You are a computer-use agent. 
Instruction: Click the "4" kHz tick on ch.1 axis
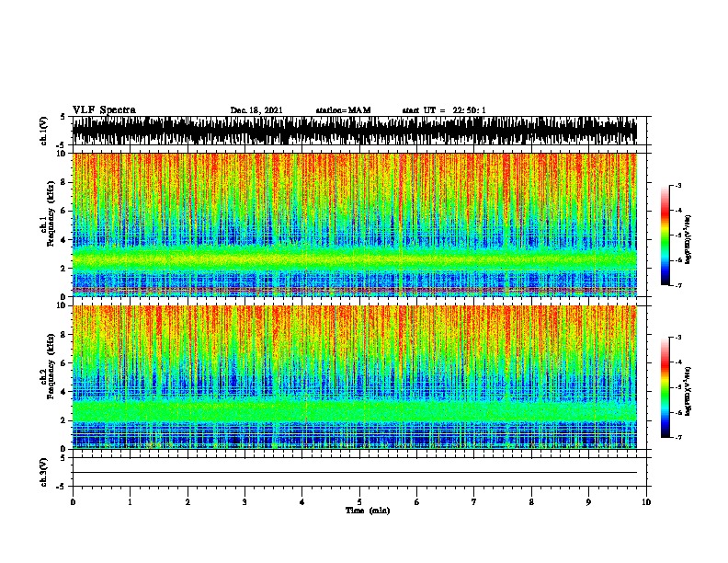(63, 240)
